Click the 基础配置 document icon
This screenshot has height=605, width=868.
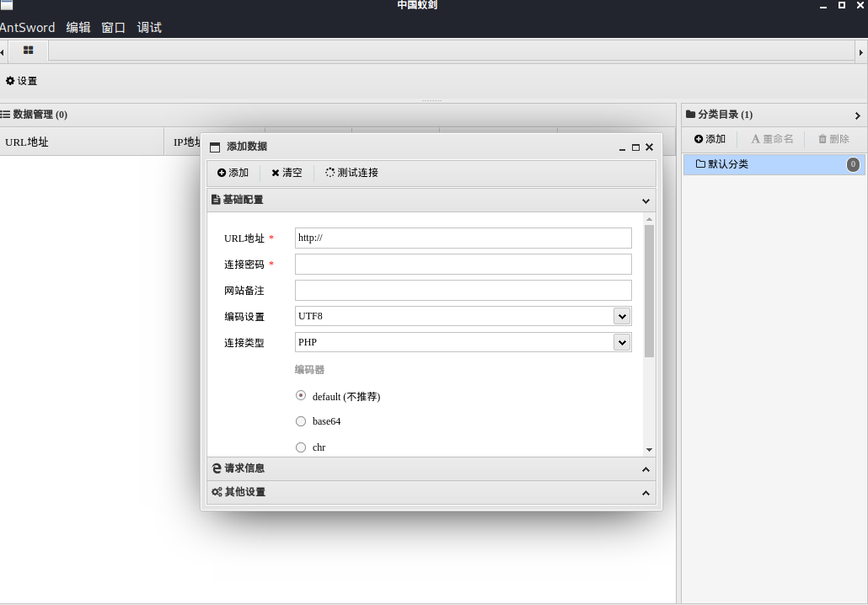216,200
